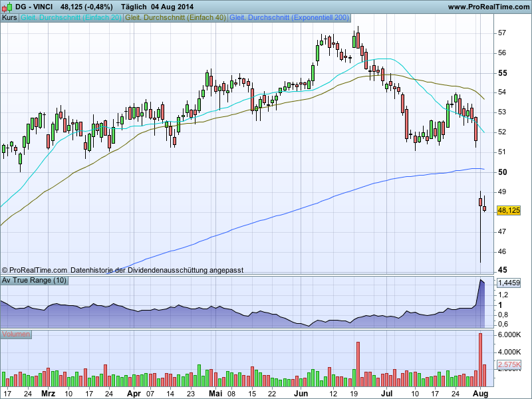
Task: Click the volume value label 2.575K
Action: coord(509,364)
